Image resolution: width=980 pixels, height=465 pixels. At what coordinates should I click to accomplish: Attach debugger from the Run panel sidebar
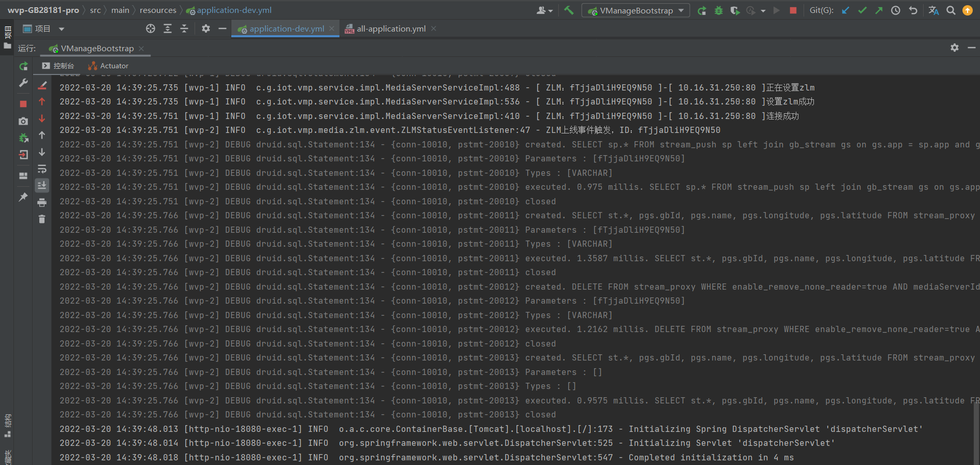point(23,138)
